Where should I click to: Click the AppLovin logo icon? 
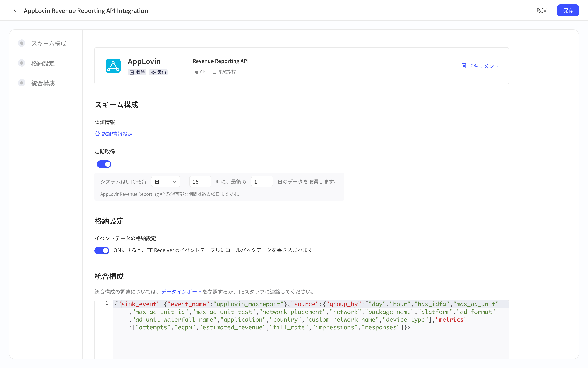point(113,66)
